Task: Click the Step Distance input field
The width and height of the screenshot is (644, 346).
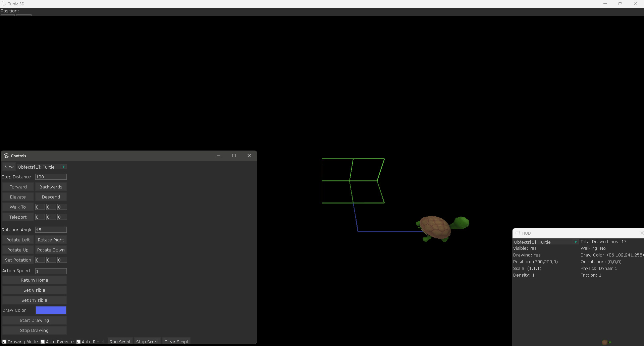Action: [x=51, y=177]
